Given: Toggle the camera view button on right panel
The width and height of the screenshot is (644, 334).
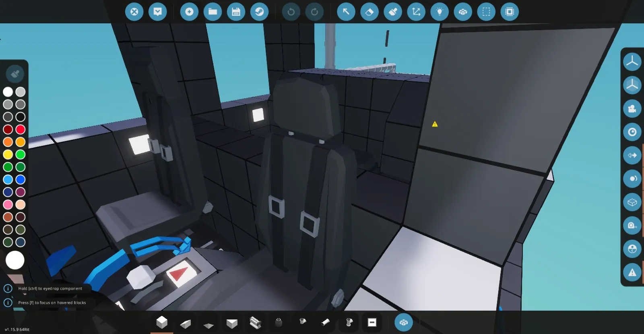Looking at the screenshot, I should tap(632, 109).
